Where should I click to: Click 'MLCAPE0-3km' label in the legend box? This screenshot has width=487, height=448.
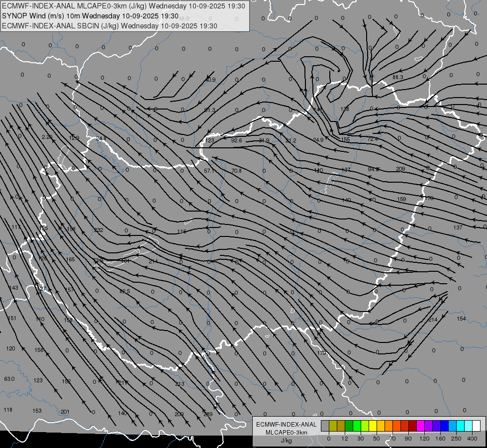pyautogui.click(x=287, y=432)
